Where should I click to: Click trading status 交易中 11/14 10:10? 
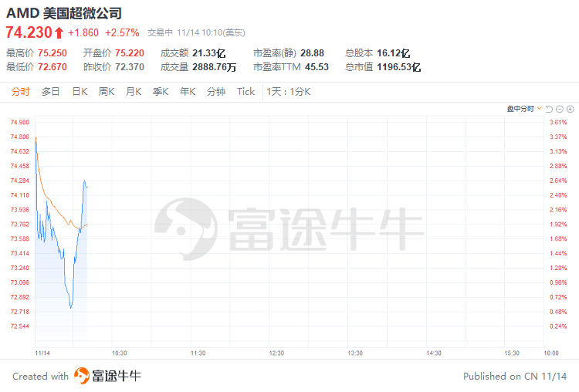196,33
